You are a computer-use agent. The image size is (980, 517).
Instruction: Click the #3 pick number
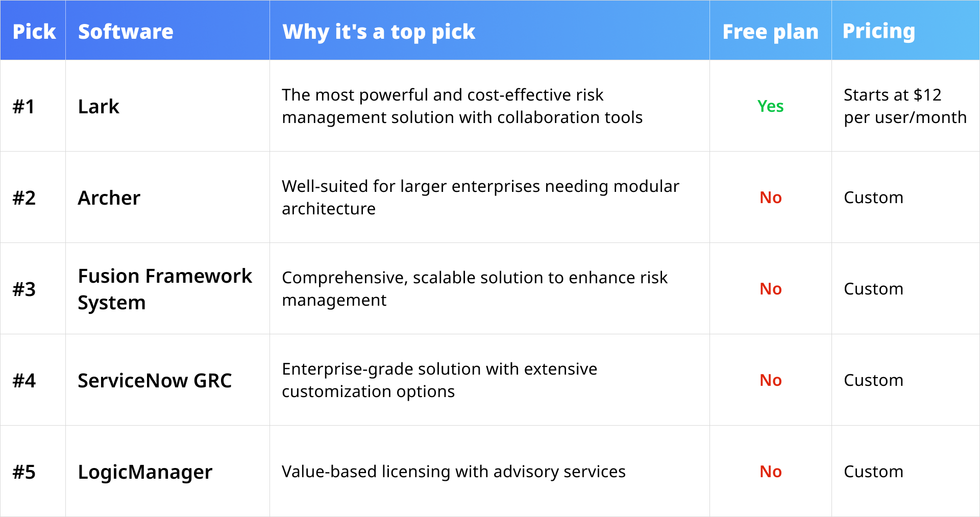24,289
